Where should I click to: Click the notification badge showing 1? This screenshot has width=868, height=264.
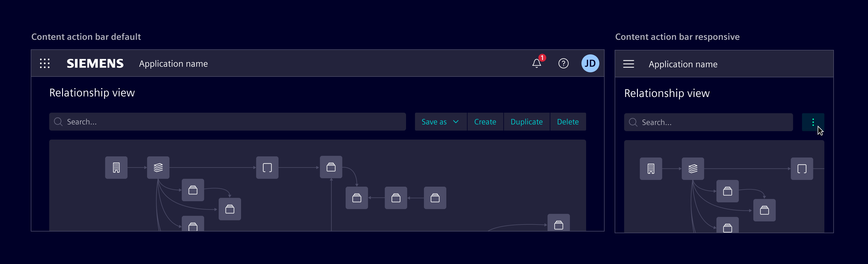coord(542,58)
